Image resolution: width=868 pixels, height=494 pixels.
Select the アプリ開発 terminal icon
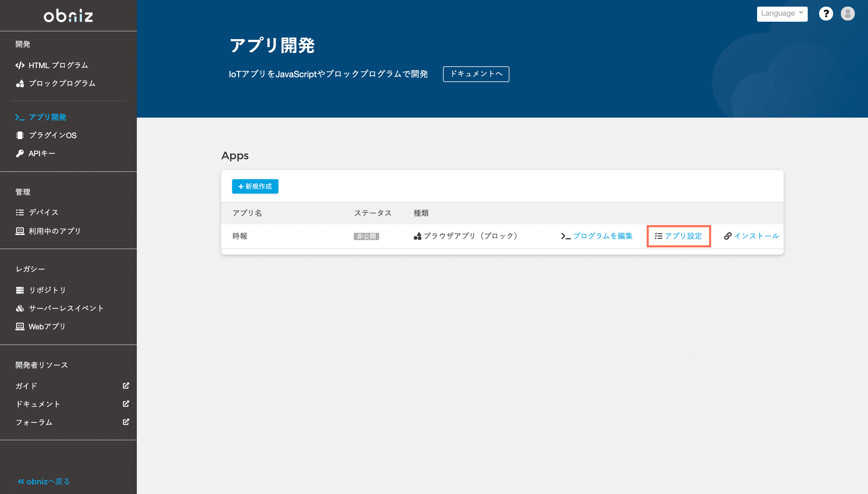19,117
